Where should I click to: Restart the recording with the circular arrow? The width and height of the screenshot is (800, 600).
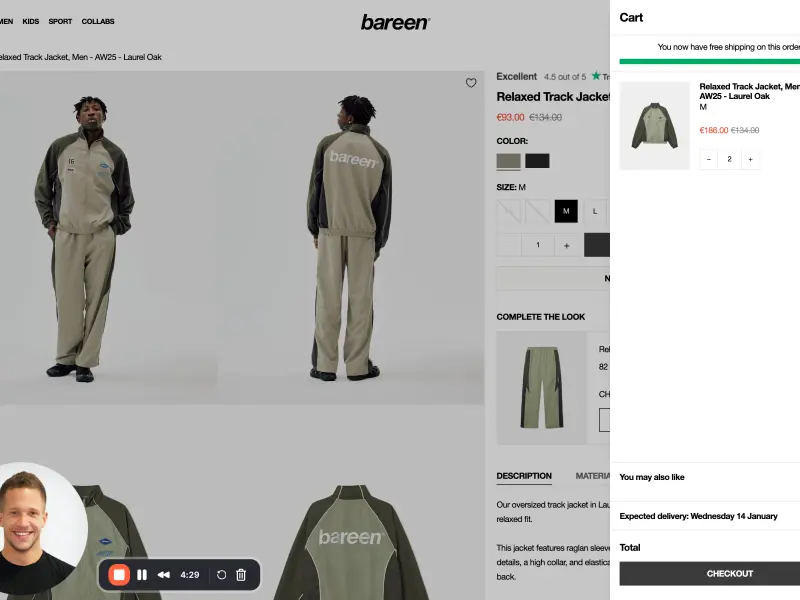pyautogui.click(x=221, y=575)
